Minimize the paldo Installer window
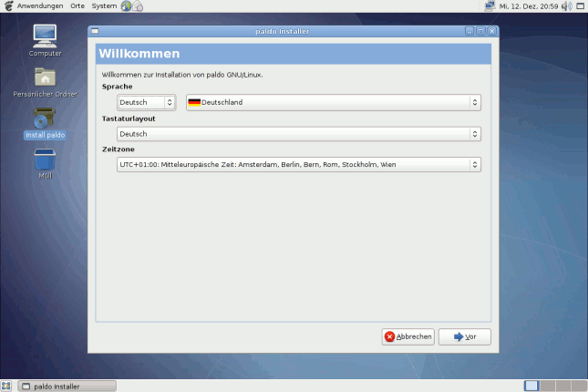This screenshot has height=392, width=588. pyautogui.click(x=469, y=31)
